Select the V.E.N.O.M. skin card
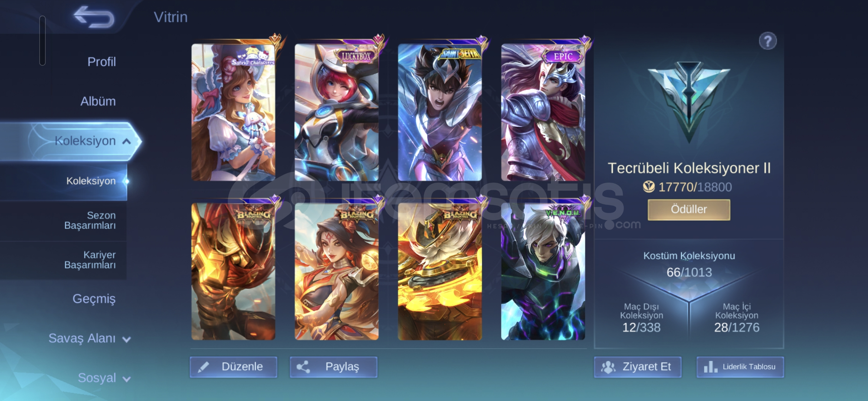The width and height of the screenshot is (868, 401). (543, 271)
